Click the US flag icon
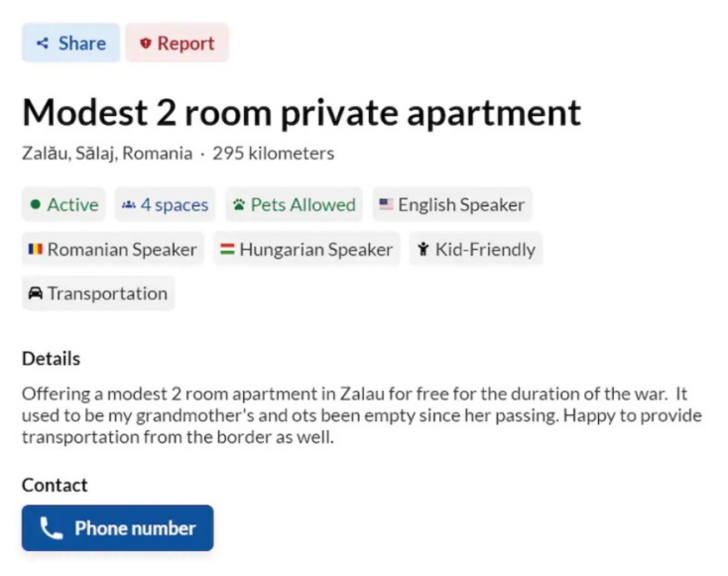The height and width of the screenshot is (576, 728). [x=386, y=205]
